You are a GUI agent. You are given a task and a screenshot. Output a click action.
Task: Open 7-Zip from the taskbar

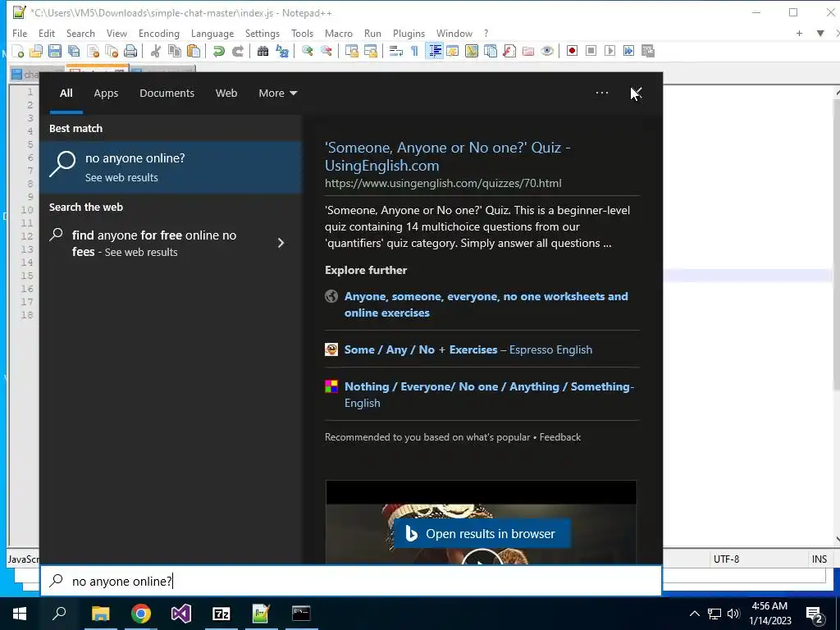(x=221, y=614)
